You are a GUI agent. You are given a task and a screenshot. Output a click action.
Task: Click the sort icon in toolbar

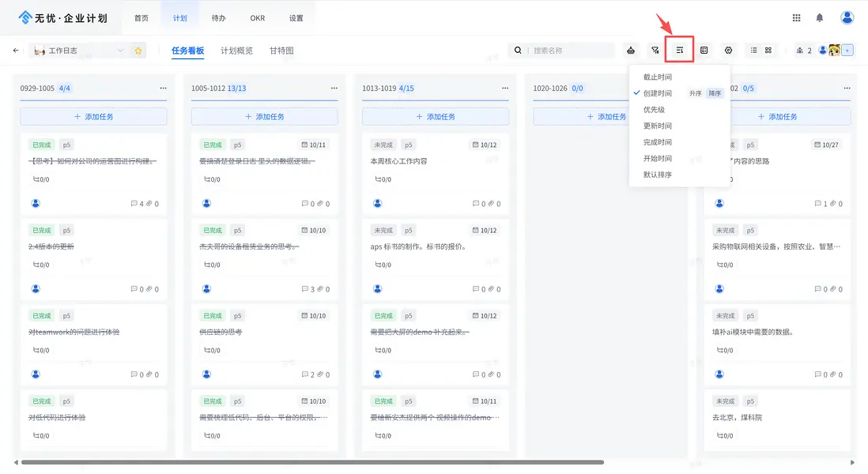pyautogui.click(x=679, y=51)
